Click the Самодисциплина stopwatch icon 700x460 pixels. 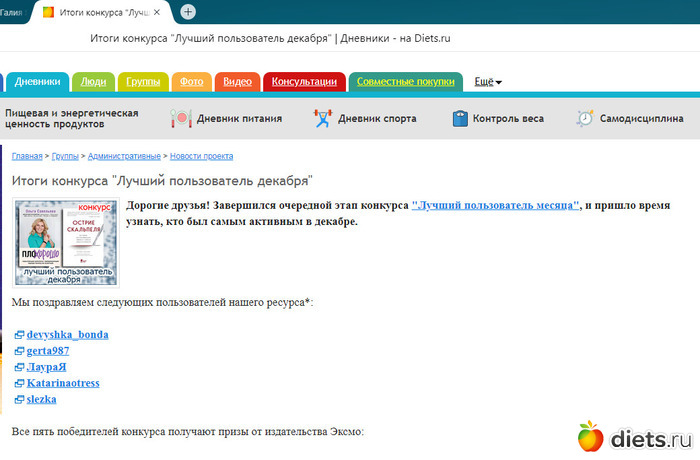pos(585,118)
